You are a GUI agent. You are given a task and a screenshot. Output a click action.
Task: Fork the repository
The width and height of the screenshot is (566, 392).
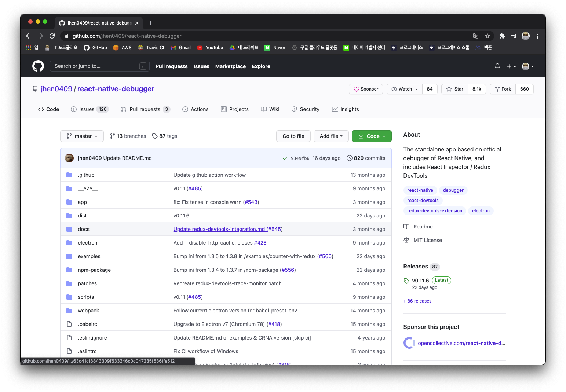[x=503, y=89]
